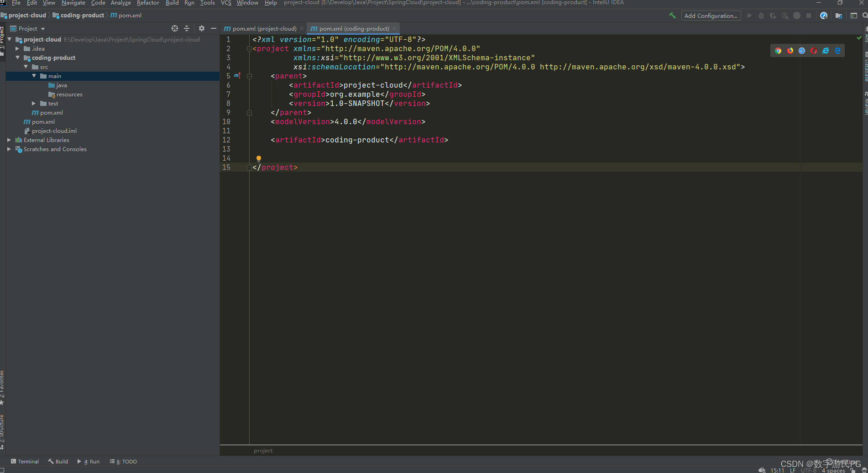This screenshot has width=868, height=473.
Task: Close the pom.xml (project-cloud) tab
Action: [x=302, y=28]
